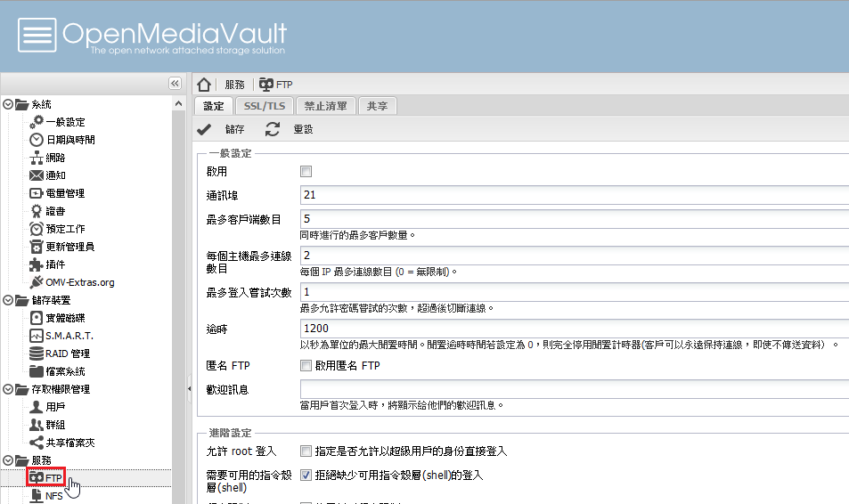This screenshot has height=504, width=849.
Task: Open the NFS service icon
Action: pyautogui.click(x=37, y=495)
